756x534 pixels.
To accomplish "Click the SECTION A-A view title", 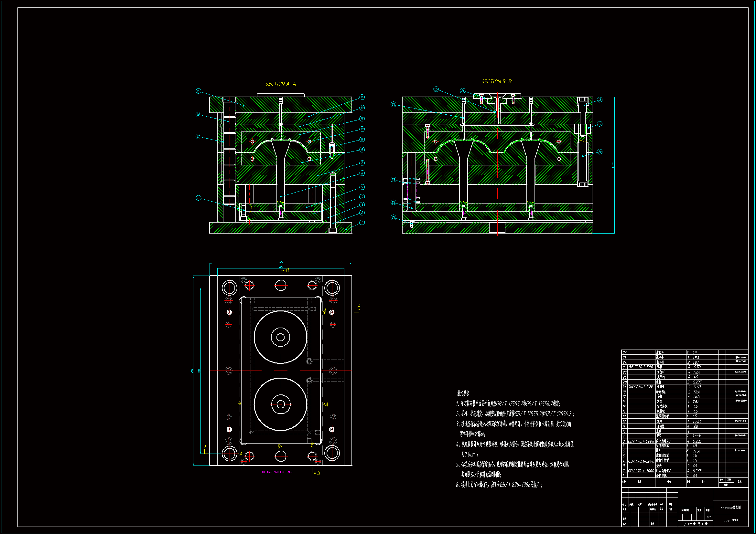I will 280,84.
